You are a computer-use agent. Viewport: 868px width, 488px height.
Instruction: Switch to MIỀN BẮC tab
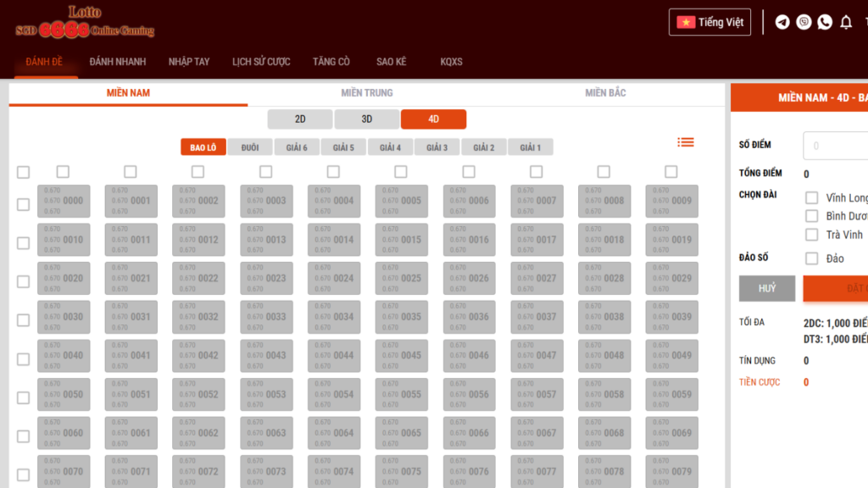pyautogui.click(x=605, y=93)
